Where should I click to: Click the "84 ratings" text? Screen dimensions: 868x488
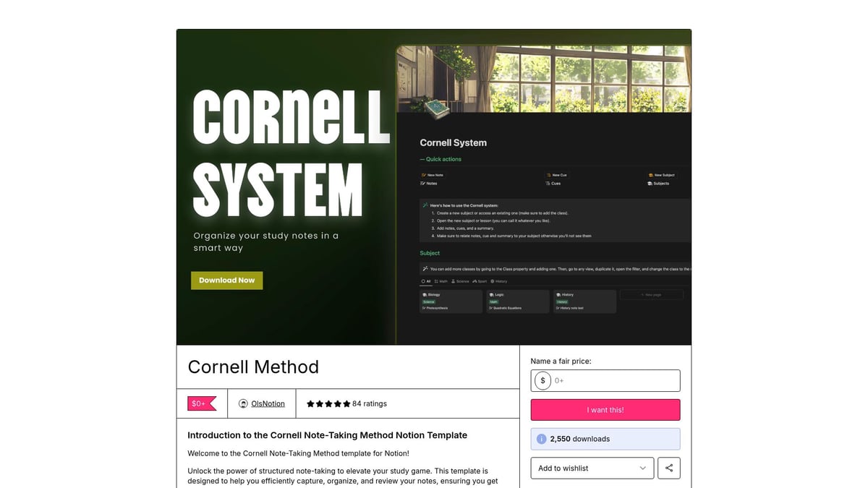[370, 403]
